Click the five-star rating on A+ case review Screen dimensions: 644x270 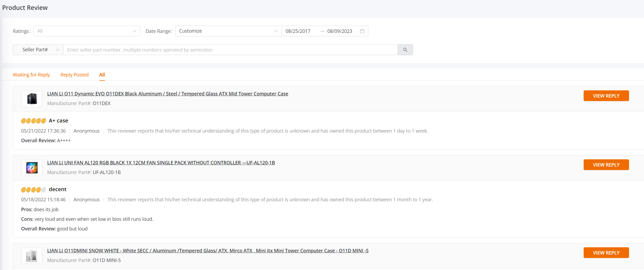point(33,121)
